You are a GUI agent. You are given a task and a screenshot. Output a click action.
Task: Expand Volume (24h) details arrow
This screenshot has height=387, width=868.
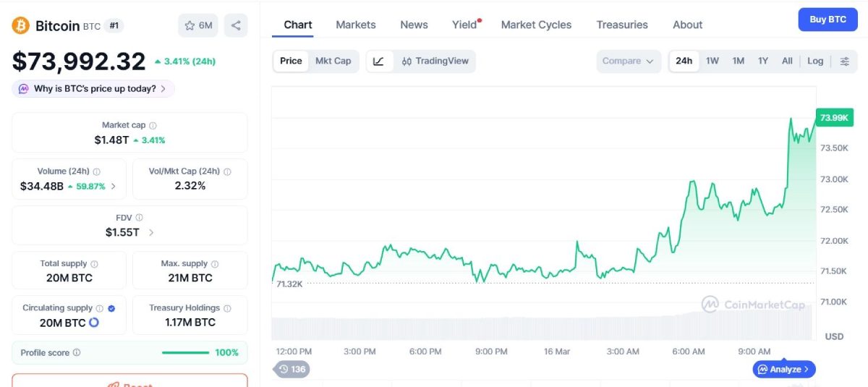113,187
